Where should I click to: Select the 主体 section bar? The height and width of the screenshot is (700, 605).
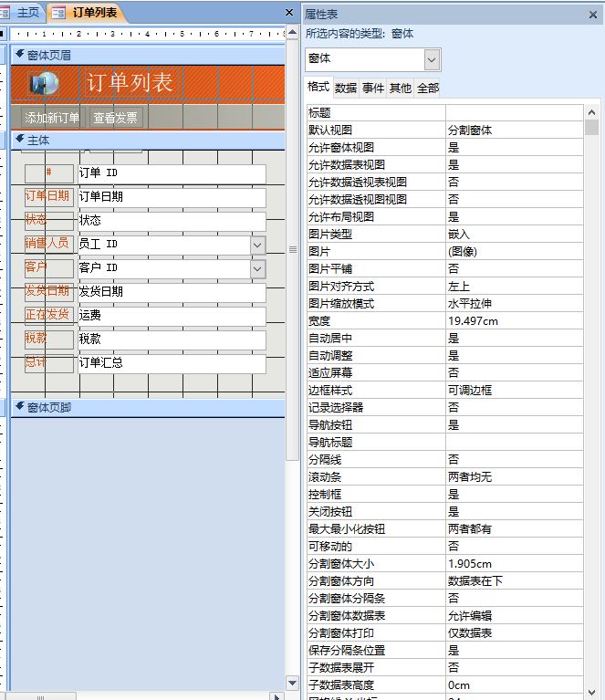tap(148, 141)
